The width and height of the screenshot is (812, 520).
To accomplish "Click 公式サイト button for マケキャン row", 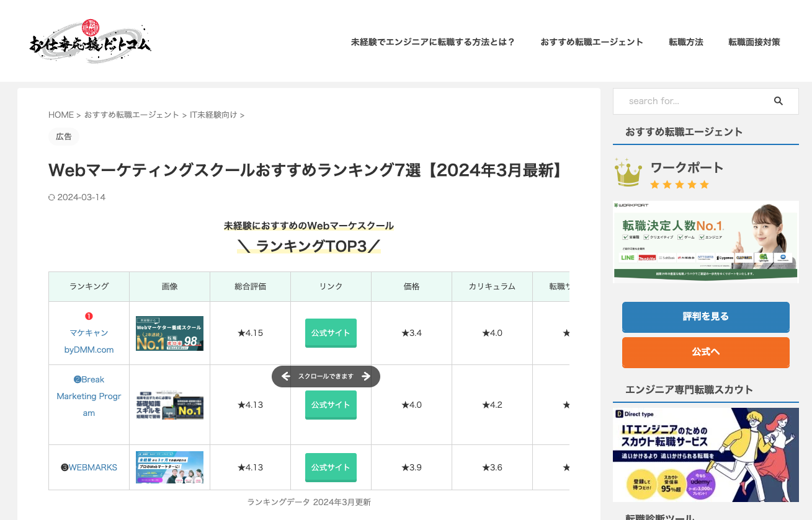I will tap(331, 333).
